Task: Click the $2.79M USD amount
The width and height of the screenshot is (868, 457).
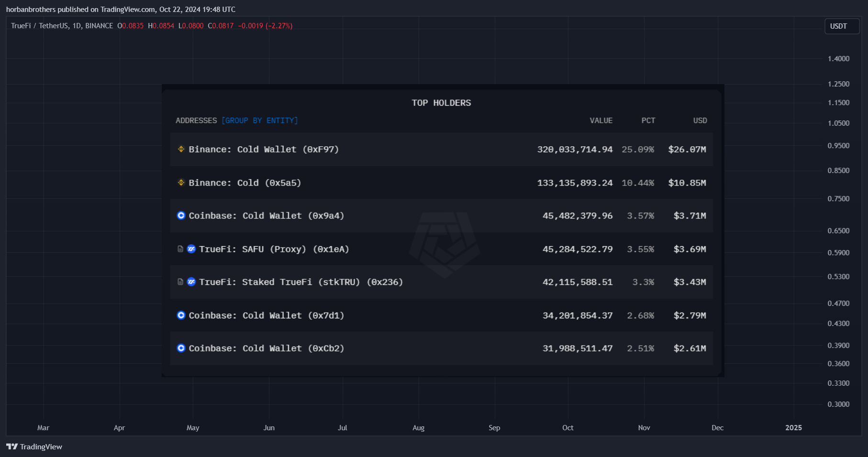Action: 690,316
